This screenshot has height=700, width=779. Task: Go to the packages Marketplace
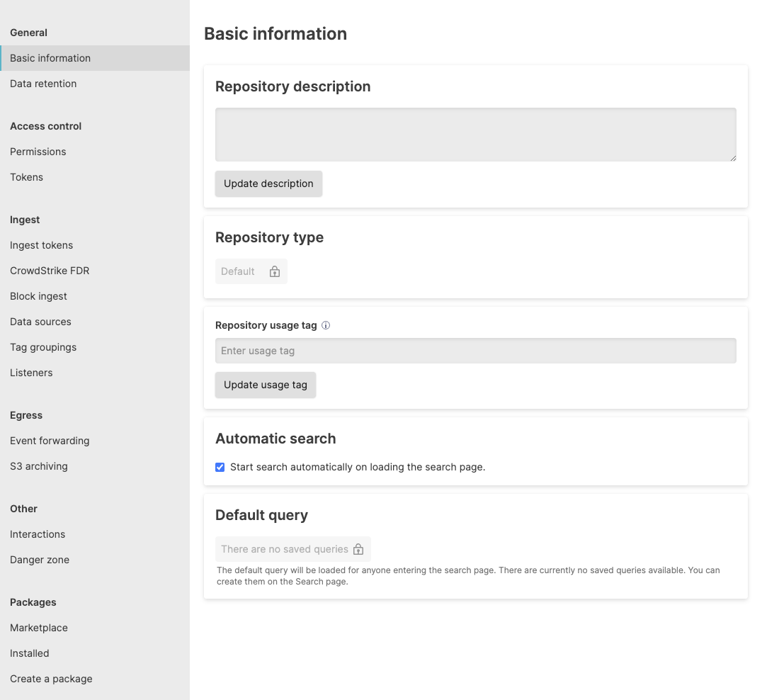tap(39, 628)
